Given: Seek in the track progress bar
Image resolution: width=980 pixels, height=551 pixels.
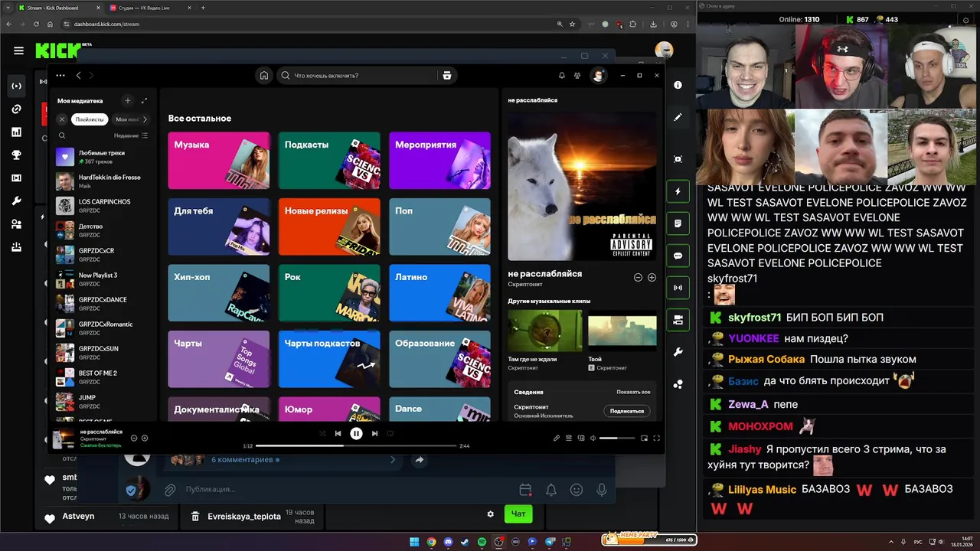Looking at the screenshot, I should point(356,445).
